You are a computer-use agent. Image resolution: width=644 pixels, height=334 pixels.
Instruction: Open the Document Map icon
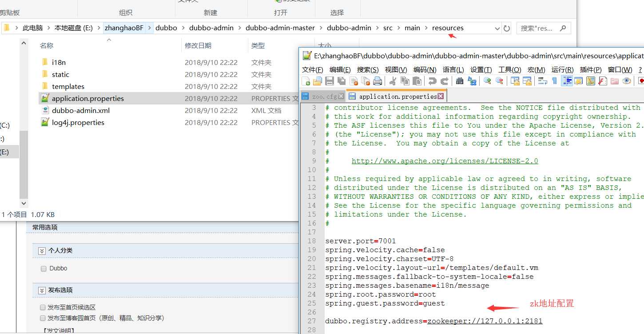pyautogui.click(x=590, y=81)
